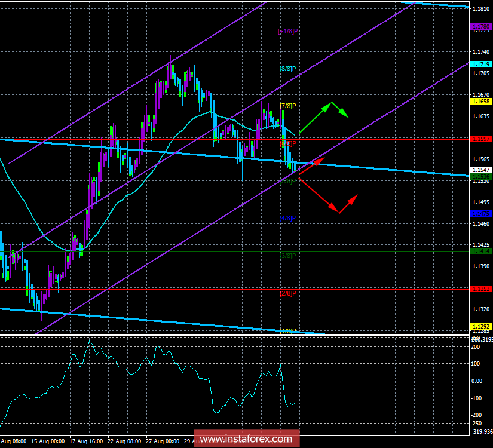Select the [+1/8]P Murray level label
The height and width of the screenshot is (448, 493).
(287, 31)
